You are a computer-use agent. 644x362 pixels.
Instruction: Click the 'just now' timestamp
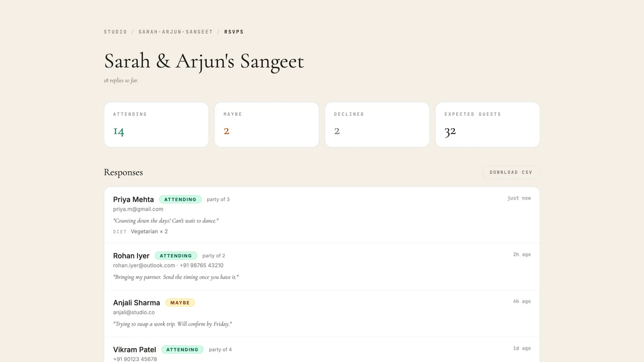tap(519, 198)
